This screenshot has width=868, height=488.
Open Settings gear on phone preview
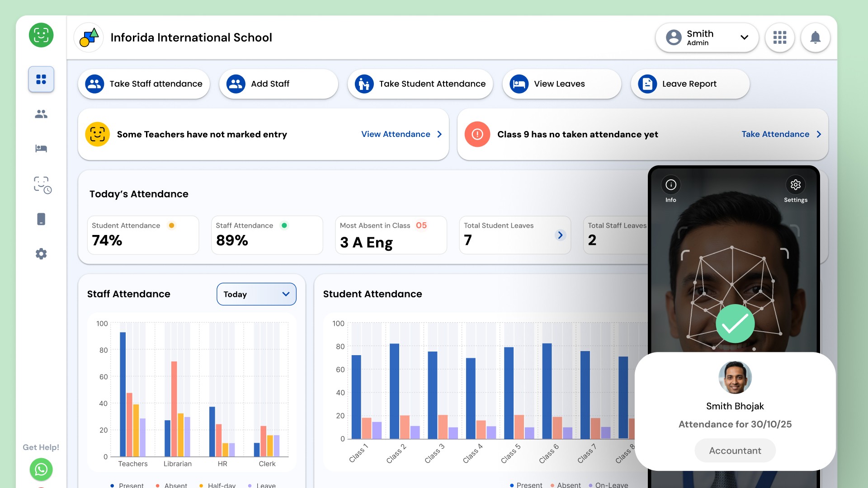795,185
